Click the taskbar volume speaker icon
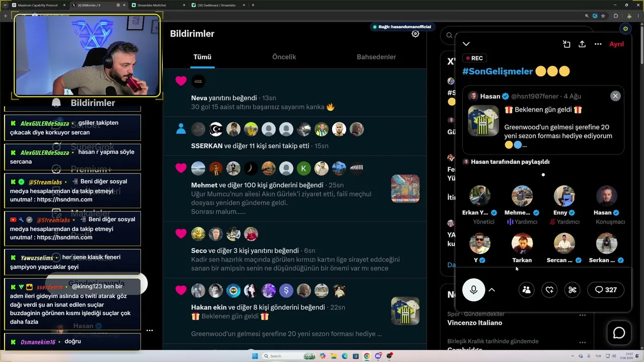This screenshot has height=362, width=644. coord(613,356)
